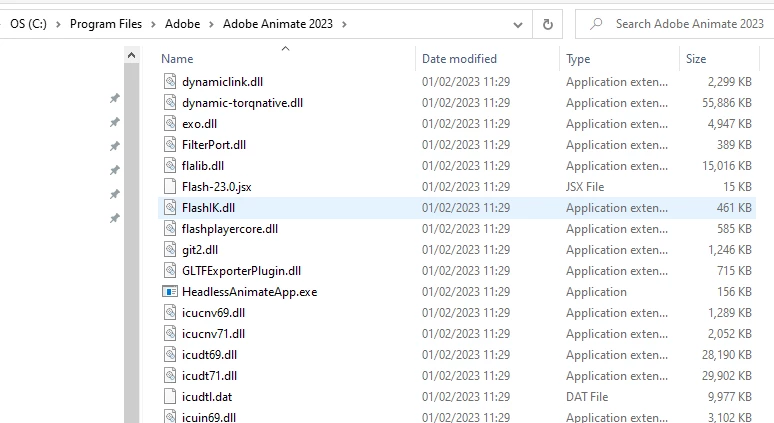Click the exo.dll file icon
Viewport: 774px width, 423px height.
pos(170,123)
